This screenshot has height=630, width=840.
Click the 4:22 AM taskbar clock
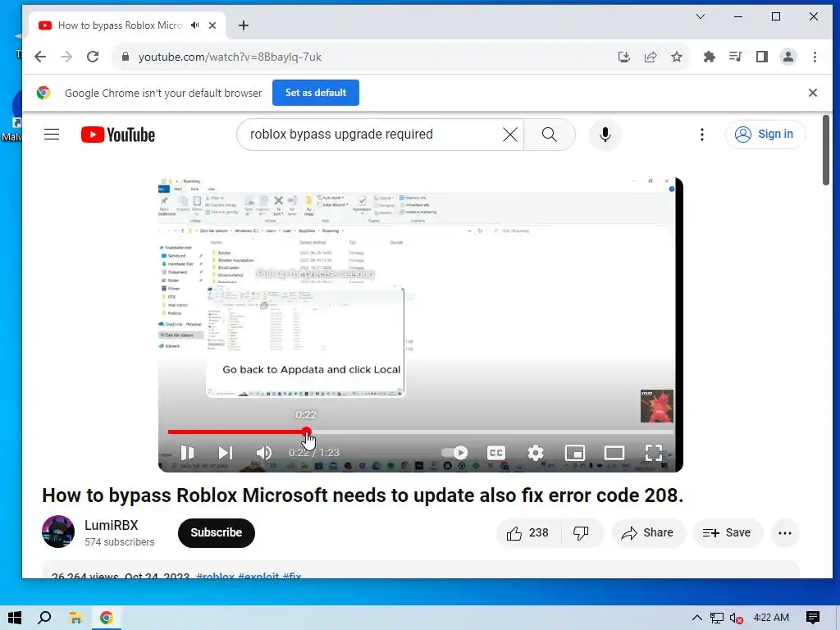pos(771,618)
